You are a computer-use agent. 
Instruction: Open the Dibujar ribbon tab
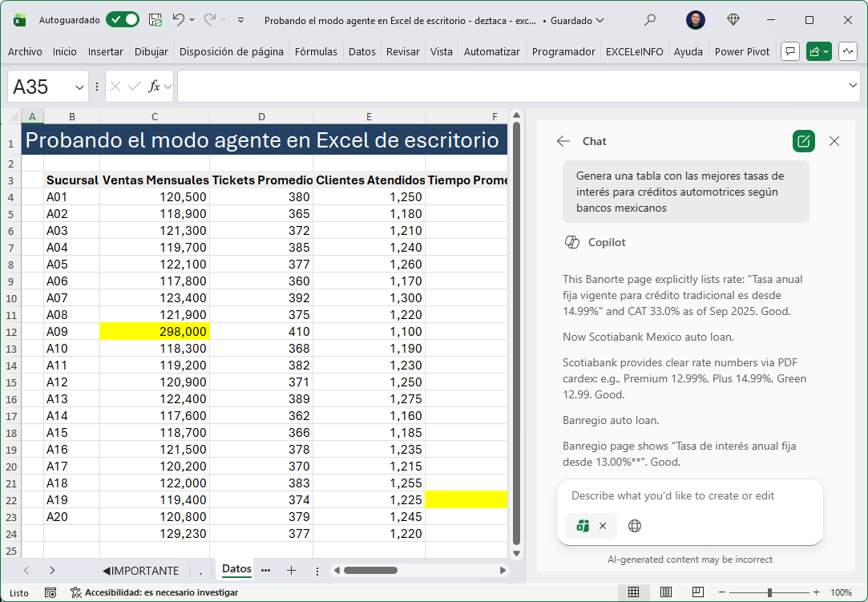tap(151, 51)
